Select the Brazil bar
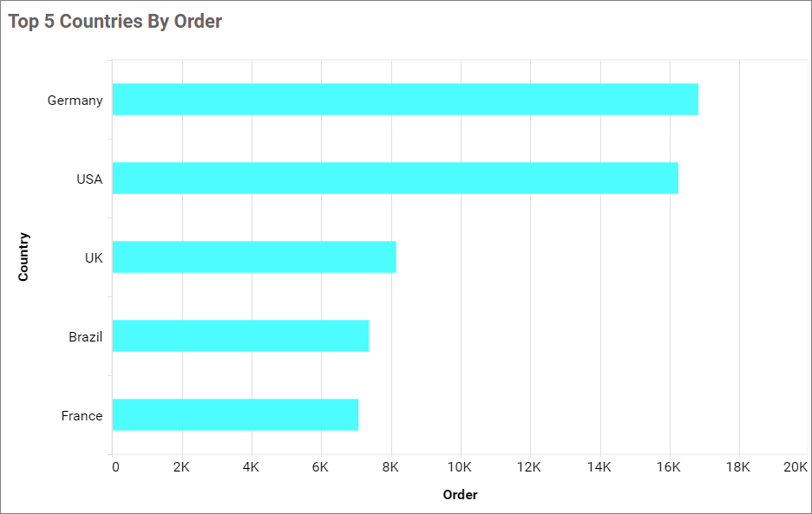The height and width of the screenshot is (514, 812). click(x=240, y=336)
